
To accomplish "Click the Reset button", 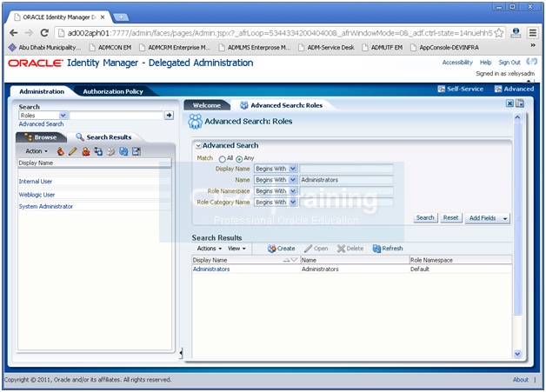I will 451,218.
